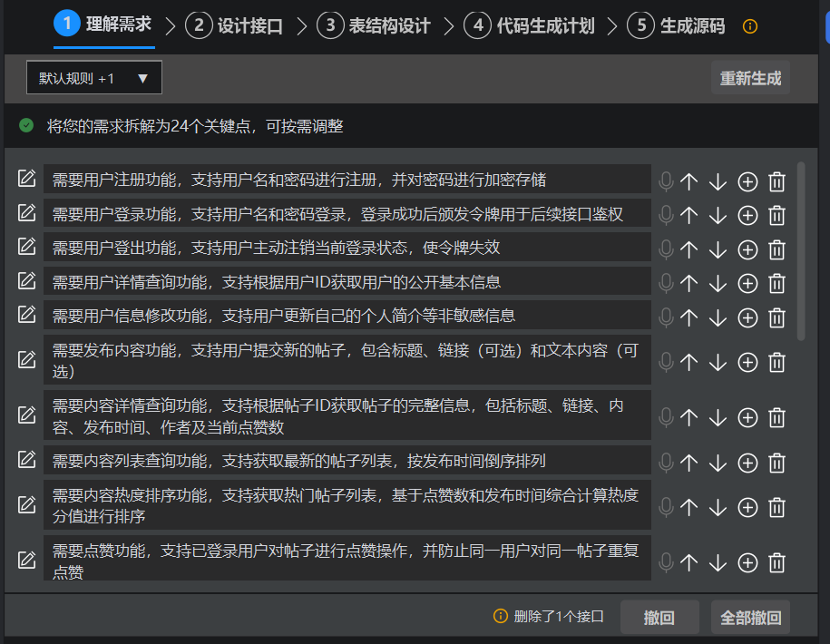Edit the 发布内容功能 requirement
The height and width of the screenshot is (644, 830).
26,359
